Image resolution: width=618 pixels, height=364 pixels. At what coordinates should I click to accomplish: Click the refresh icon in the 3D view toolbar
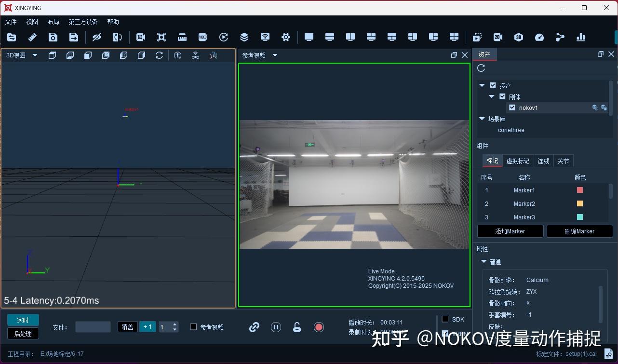point(159,55)
